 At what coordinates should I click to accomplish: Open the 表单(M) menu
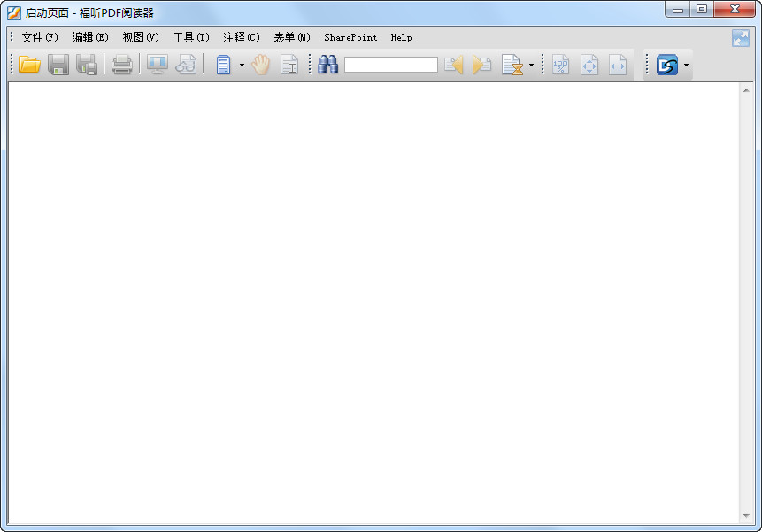coord(292,37)
